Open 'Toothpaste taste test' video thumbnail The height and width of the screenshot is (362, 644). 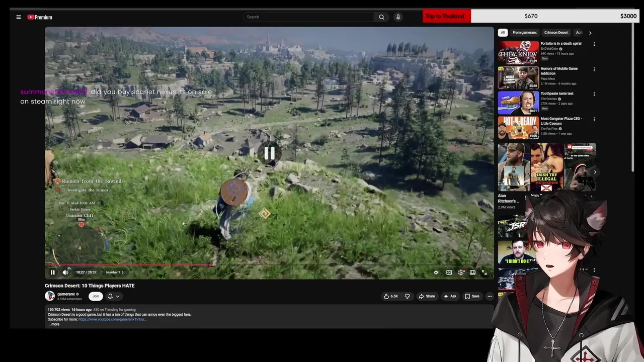[518, 103]
